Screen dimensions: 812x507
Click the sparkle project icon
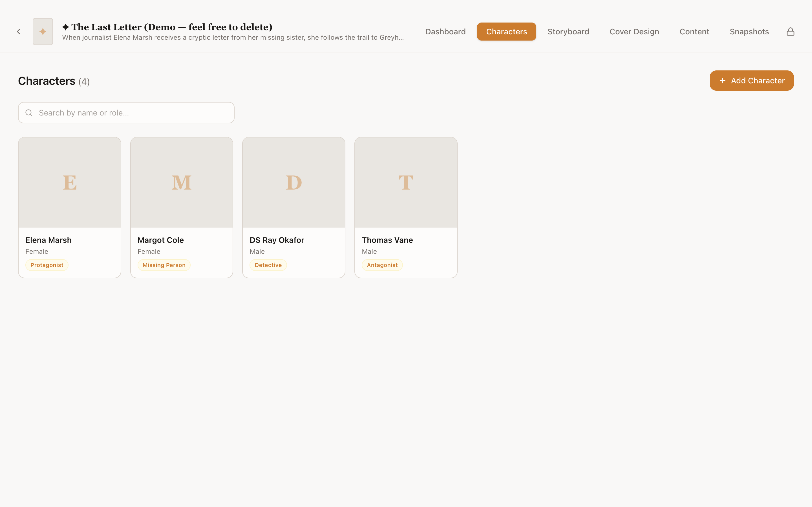43,31
